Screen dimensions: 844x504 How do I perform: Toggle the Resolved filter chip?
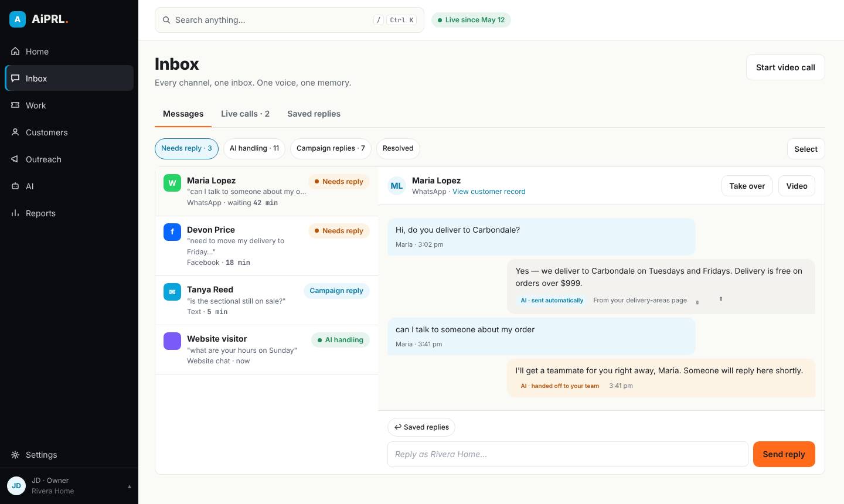tap(398, 149)
